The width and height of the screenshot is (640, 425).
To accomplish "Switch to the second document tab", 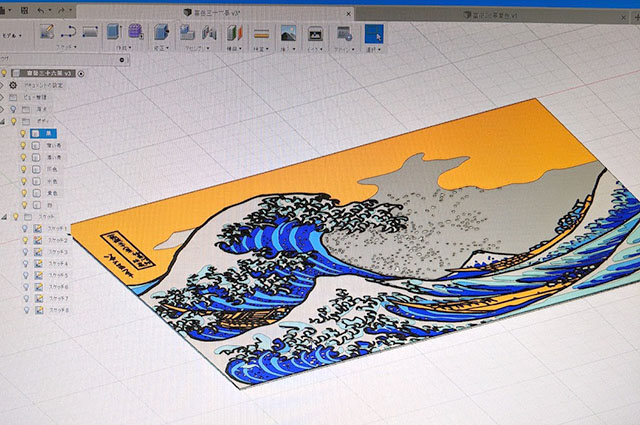I will click(x=491, y=16).
